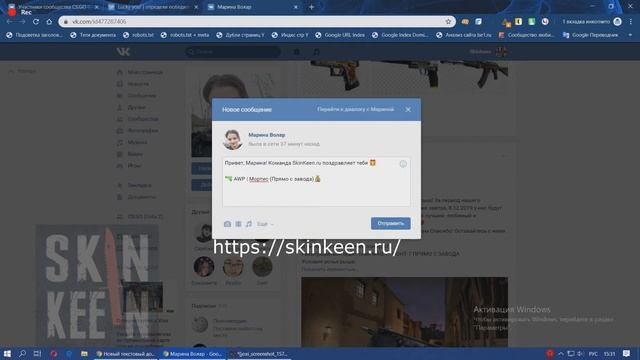Attach a photo using the camera icon
The image size is (640, 360).
(x=227, y=224)
